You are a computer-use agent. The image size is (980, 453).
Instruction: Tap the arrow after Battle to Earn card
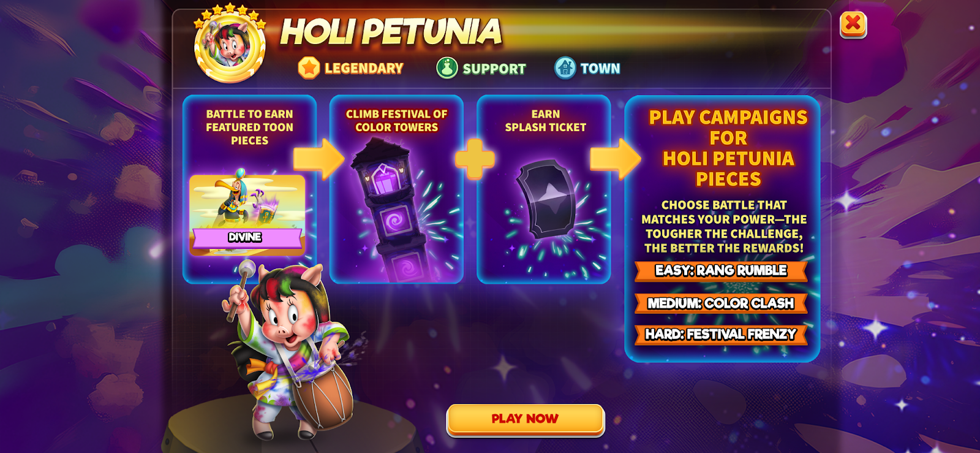click(319, 159)
